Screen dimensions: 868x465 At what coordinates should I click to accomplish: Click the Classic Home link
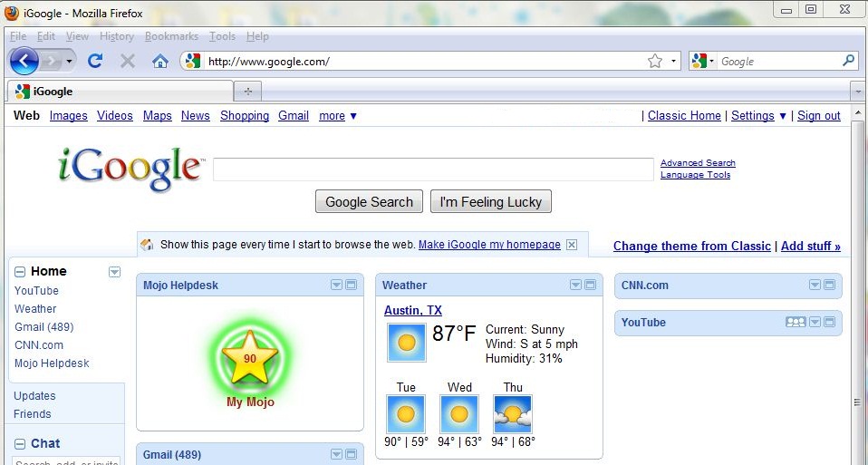pos(684,116)
